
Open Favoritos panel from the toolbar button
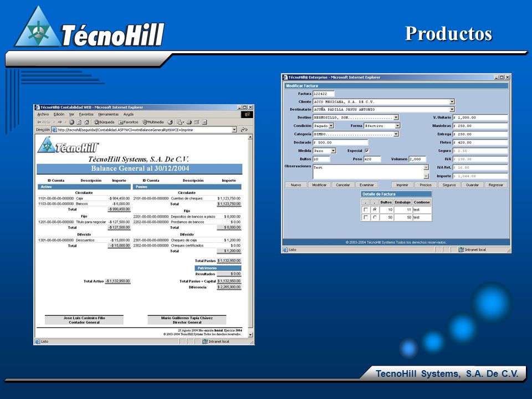click(x=128, y=122)
